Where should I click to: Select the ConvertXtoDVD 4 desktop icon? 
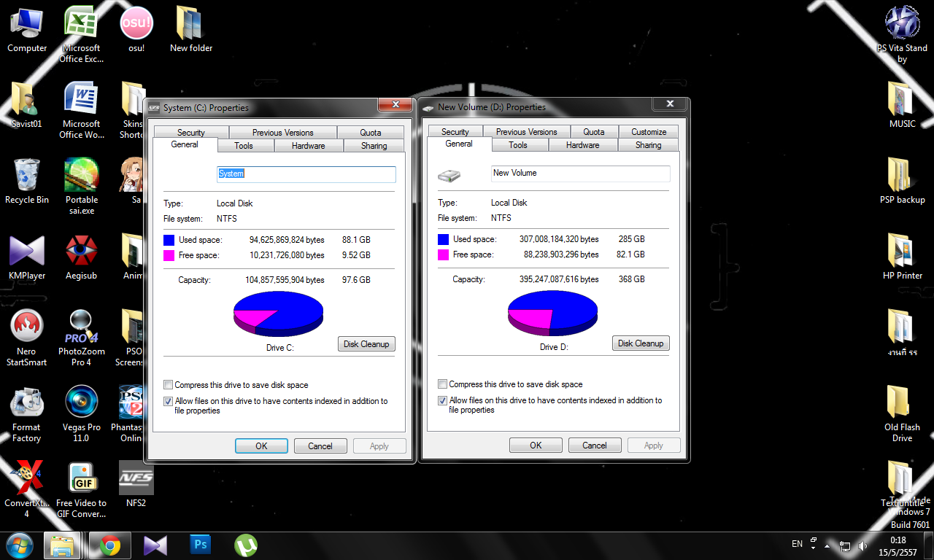27,489
